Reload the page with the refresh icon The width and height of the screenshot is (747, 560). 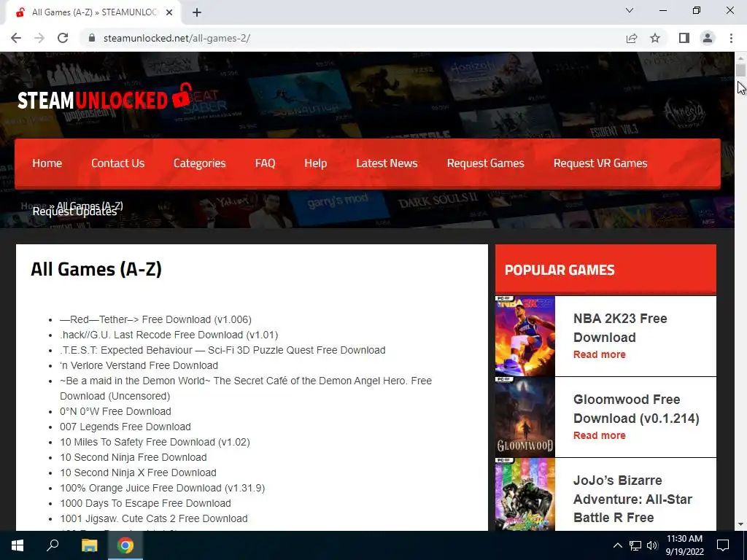(63, 38)
